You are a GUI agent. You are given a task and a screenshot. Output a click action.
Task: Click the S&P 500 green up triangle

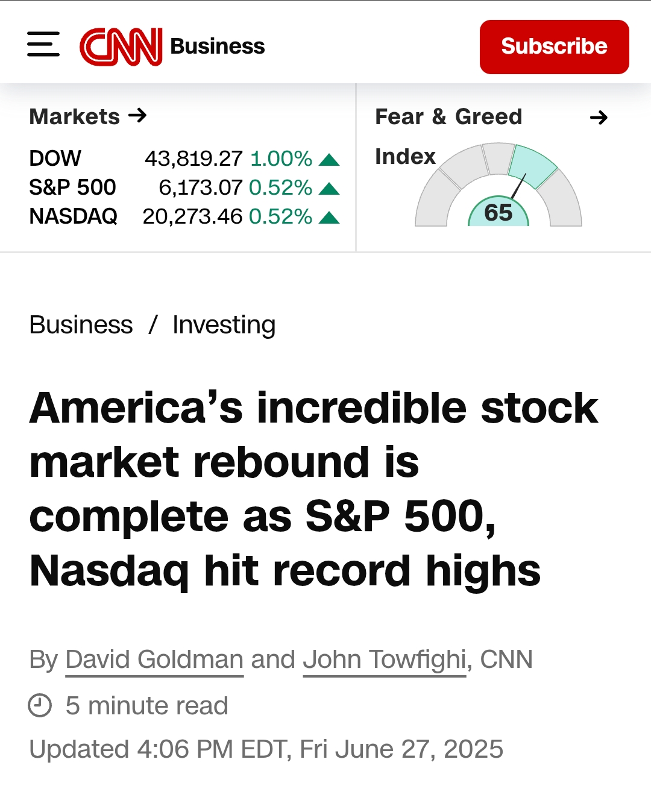pos(329,189)
